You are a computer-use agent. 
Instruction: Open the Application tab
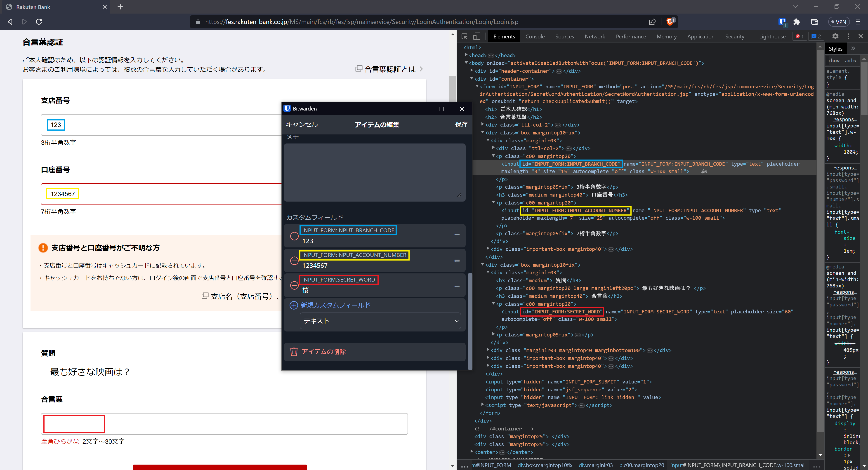pos(701,36)
